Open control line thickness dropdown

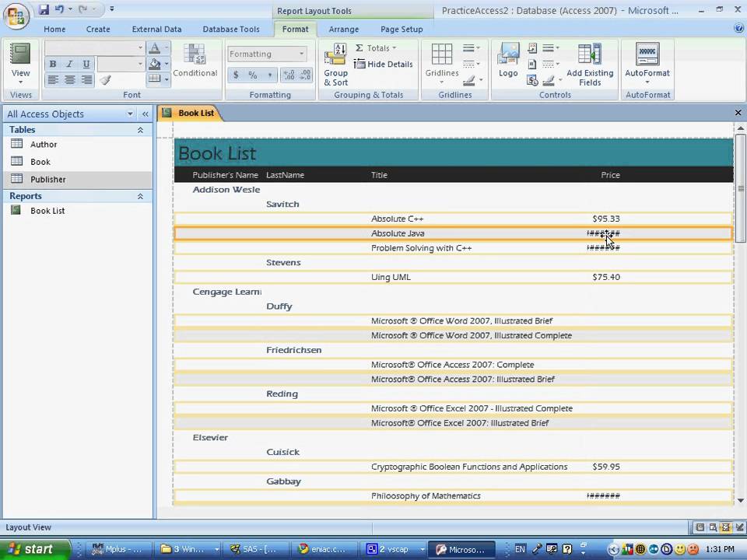click(551, 47)
